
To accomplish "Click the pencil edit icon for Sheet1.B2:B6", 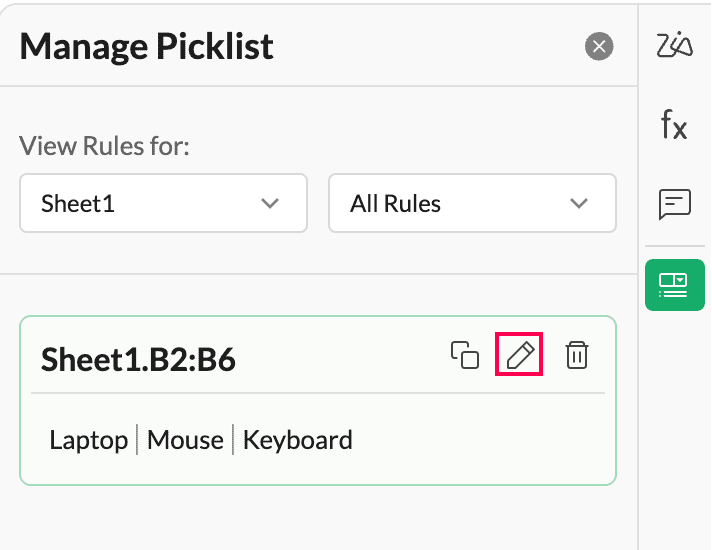I will click(519, 355).
